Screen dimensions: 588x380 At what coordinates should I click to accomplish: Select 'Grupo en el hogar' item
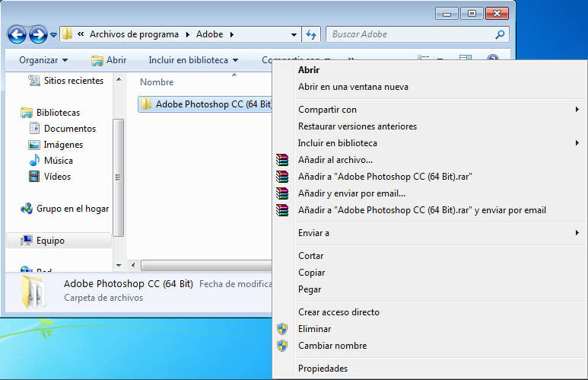[x=65, y=209]
